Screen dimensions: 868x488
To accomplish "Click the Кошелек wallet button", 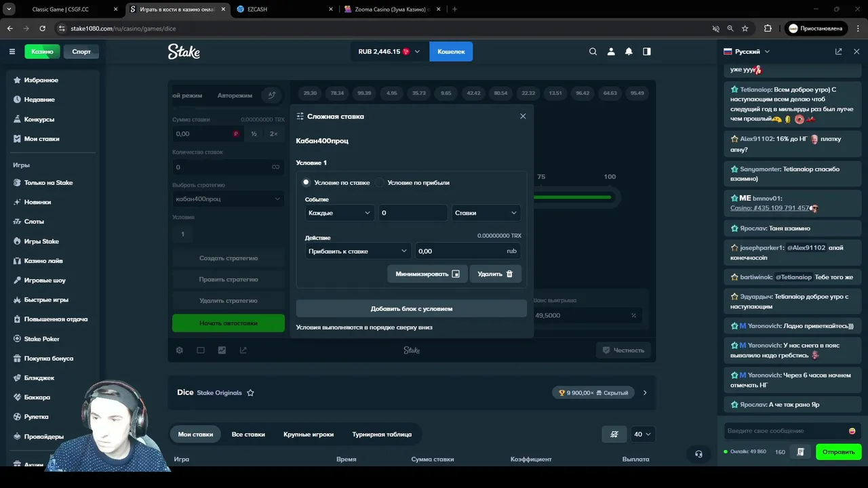I will click(451, 52).
